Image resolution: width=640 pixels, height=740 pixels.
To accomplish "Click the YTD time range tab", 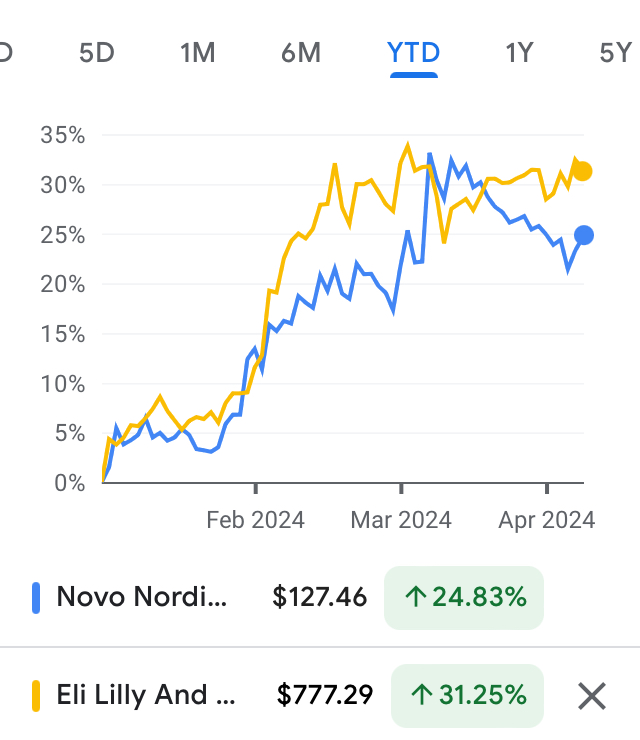I will point(414,53).
